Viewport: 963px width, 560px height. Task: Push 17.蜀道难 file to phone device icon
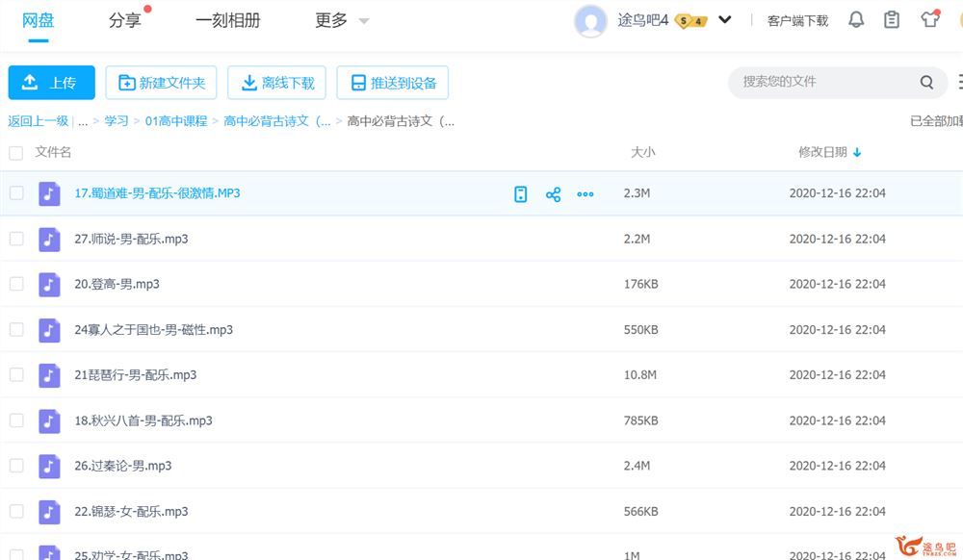tap(520, 193)
